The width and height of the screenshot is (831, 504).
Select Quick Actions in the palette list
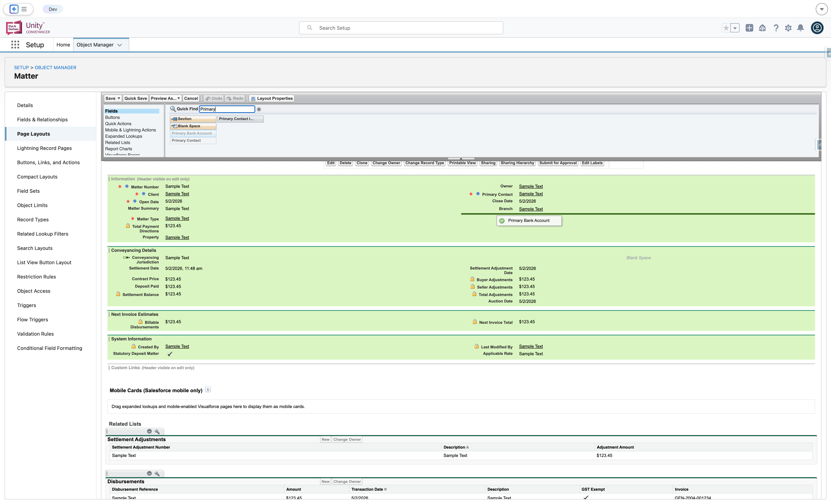pyautogui.click(x=118, y=124)
